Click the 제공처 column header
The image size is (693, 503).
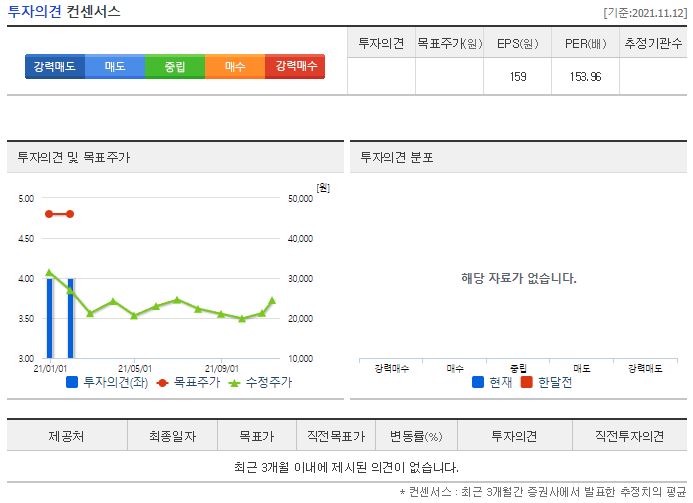point(66,436)
